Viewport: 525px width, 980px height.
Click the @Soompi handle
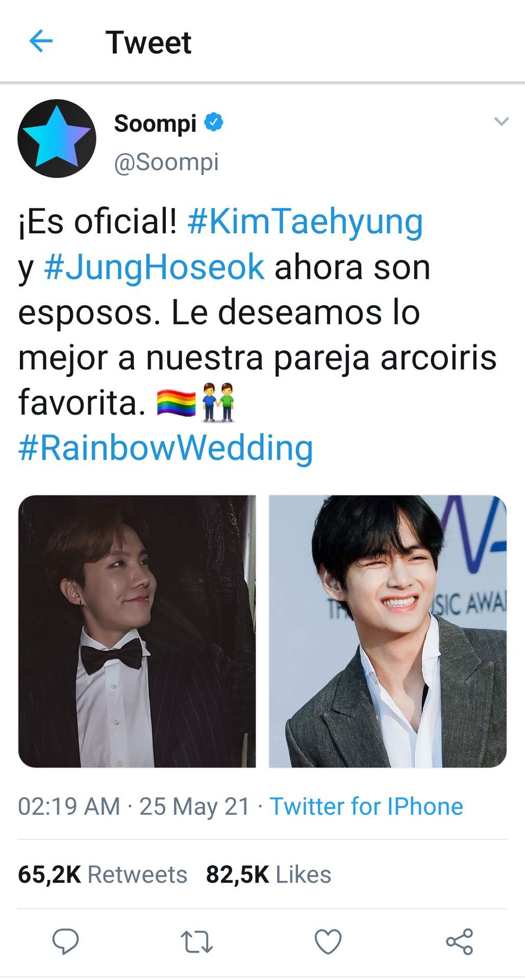[166, 163]
